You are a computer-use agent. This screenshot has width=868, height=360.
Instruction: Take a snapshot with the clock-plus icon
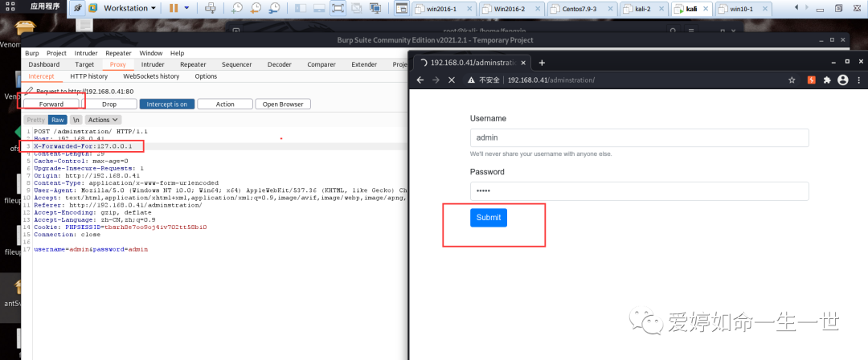click(x=237, y=8)
